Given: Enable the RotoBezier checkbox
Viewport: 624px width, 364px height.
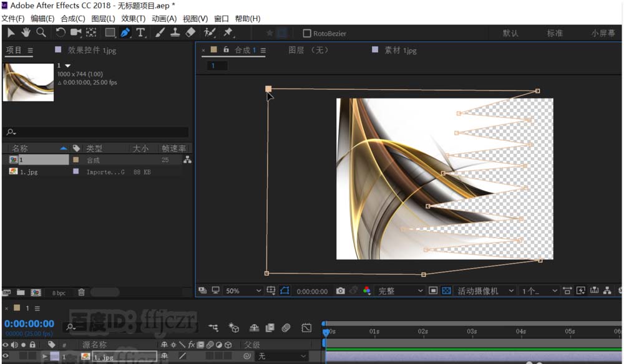Looking at the screenshot, I should click(306, 34).
